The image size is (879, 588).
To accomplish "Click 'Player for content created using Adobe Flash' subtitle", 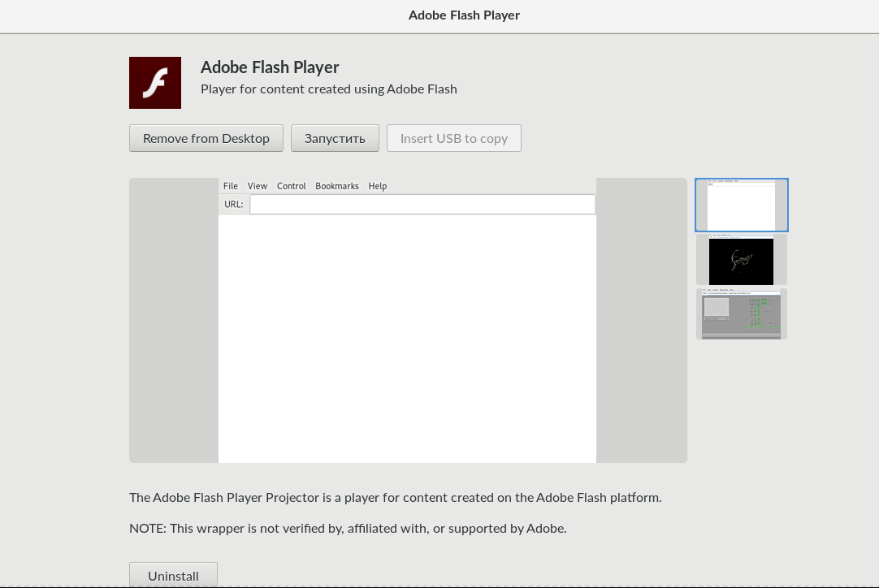I will tap(328, 89).
